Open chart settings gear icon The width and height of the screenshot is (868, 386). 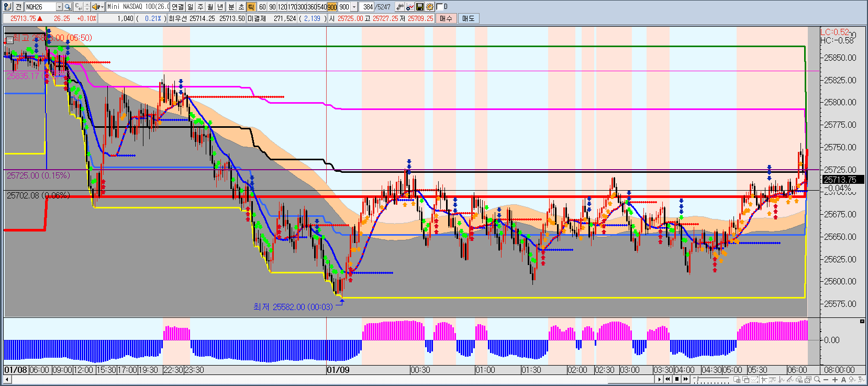click(x=430, y=7)
